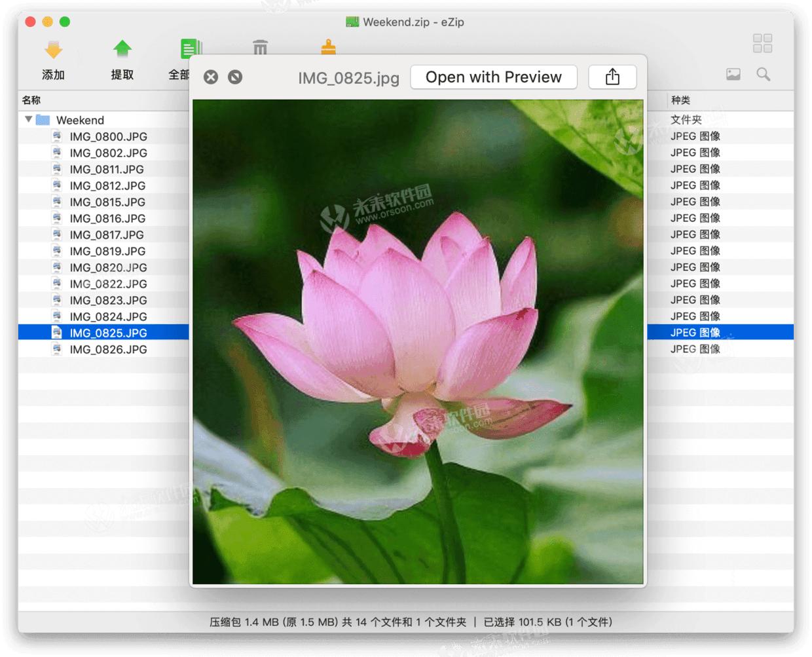Viewport: 812px width, 657px height.
Task: Open the share menu in preview
Action: click(612, 77)
